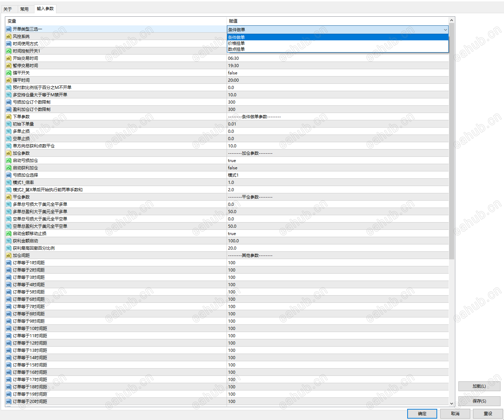Select the 输入参数 tab
Image resolution: width=504 pixels, height=420 pixels.
click(45, 9)
